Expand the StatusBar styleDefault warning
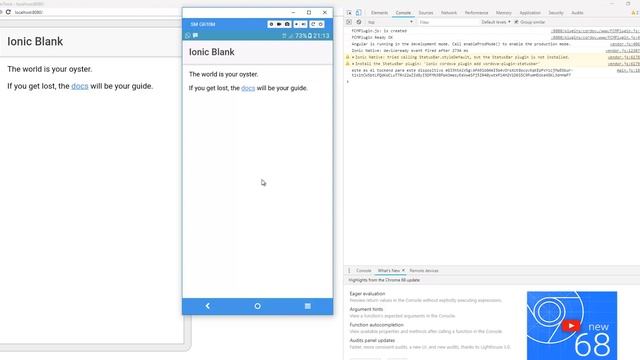This screenshot has width=640, height=360. [353, 57]
